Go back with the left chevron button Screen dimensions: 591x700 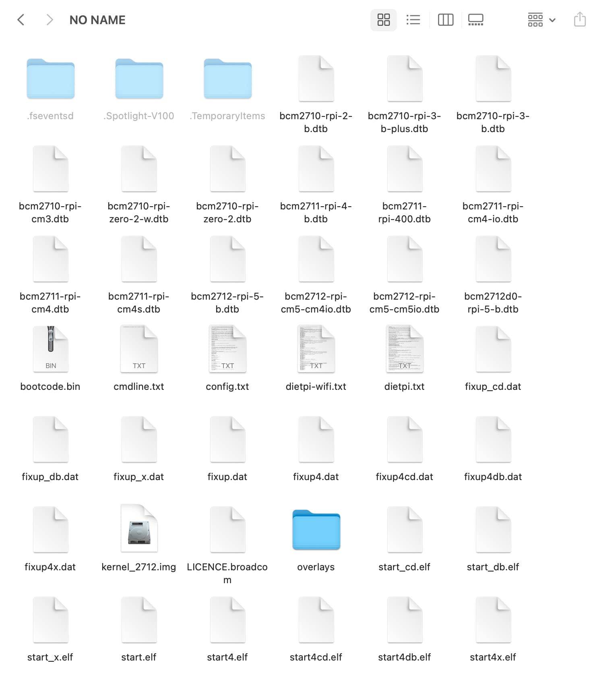tap(21, 20)
